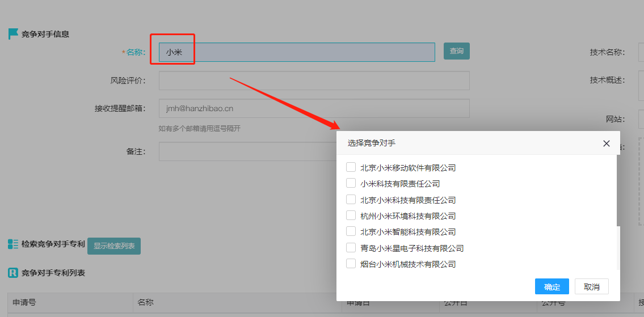644x317 pixels.
Task: Click the 技术概述 label
Action: point(608,80)
